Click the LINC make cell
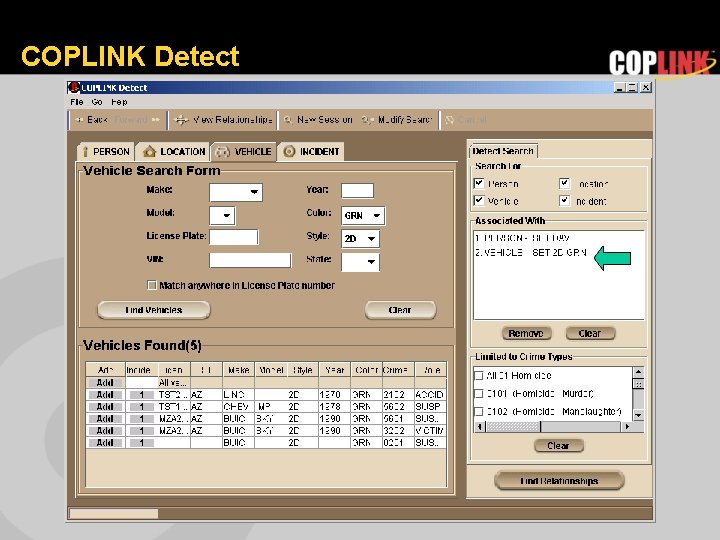Viewport: 720px width, 540px height. [239, 394]
